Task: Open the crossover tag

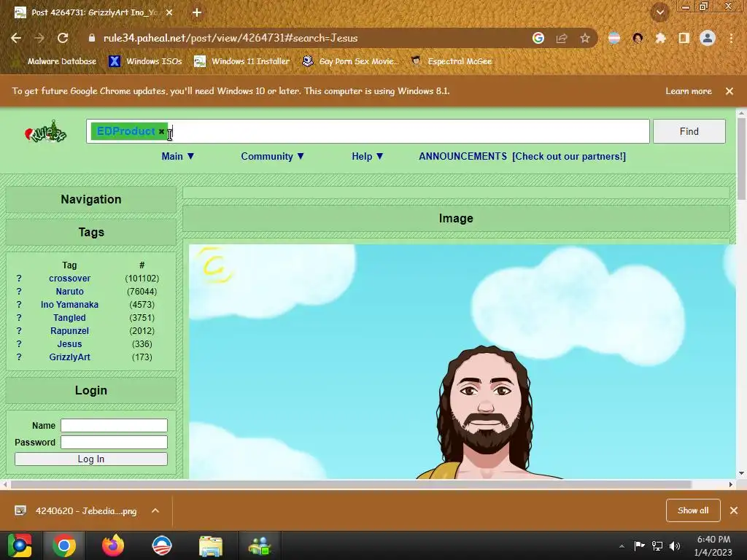Action: [x=69, y=278]
